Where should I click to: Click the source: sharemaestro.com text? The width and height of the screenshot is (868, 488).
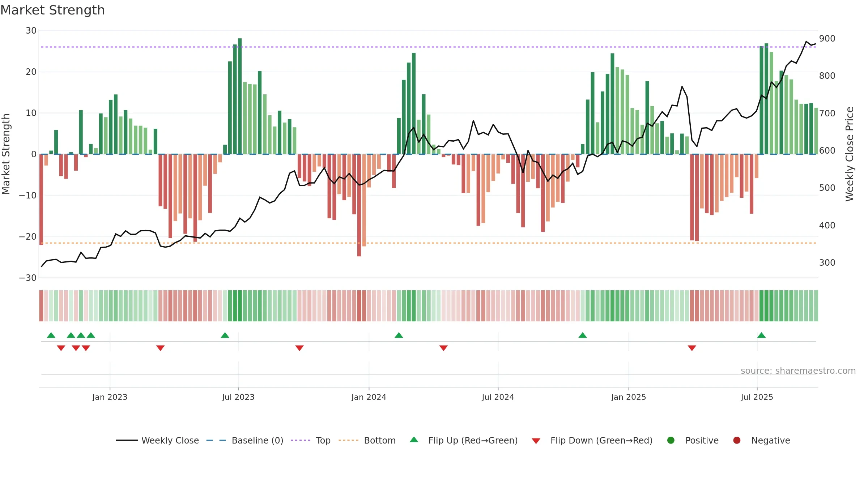pos(798,371)
